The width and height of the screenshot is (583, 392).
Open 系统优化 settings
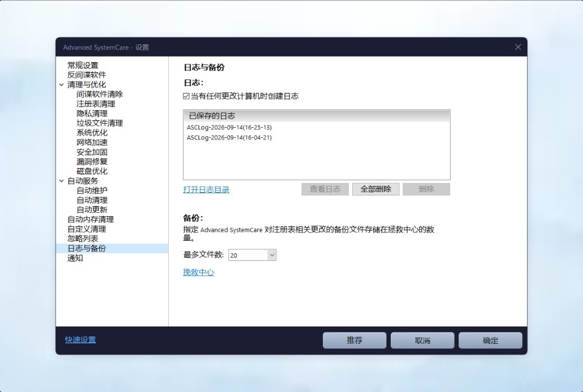click(x=92, y=133)
